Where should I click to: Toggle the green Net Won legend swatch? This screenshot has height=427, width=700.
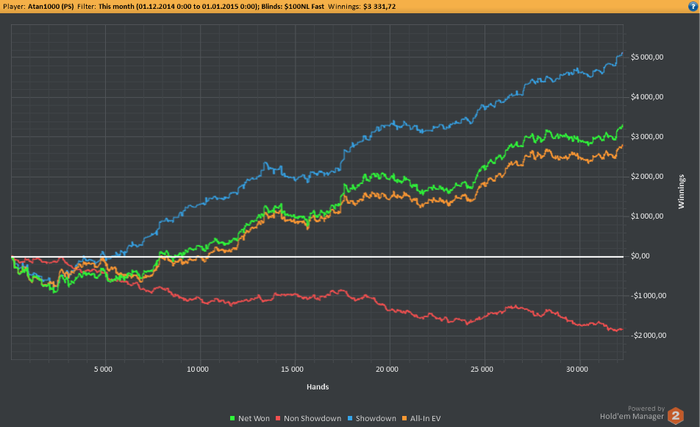[x=232, y=419]
